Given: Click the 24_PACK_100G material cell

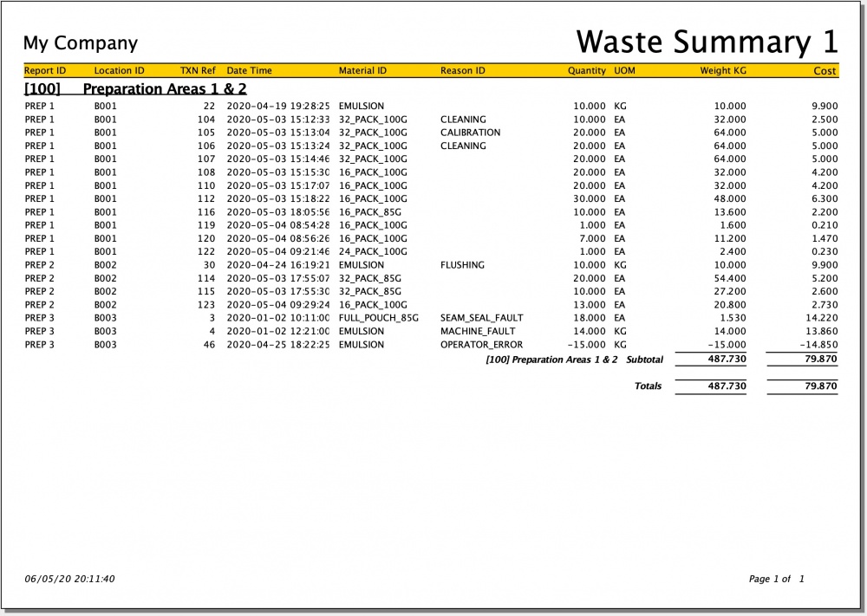Looking at the screenshot, I should (x=373, y=252).
